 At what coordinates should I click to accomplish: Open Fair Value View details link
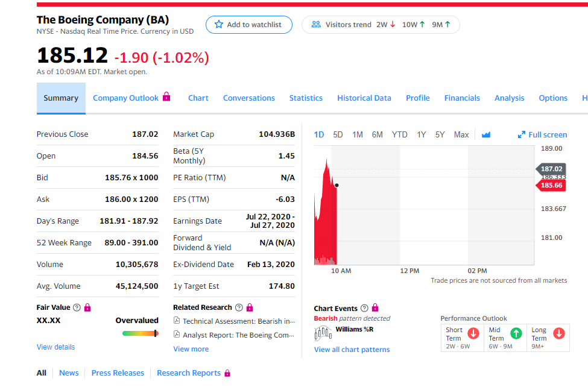point(56,347)
